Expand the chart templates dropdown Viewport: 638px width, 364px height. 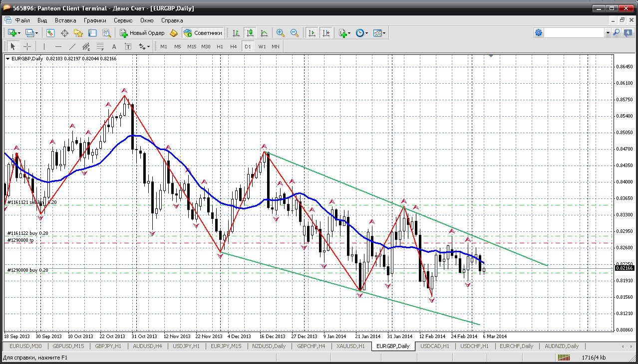pyautogui.click(x=384, y=33)
